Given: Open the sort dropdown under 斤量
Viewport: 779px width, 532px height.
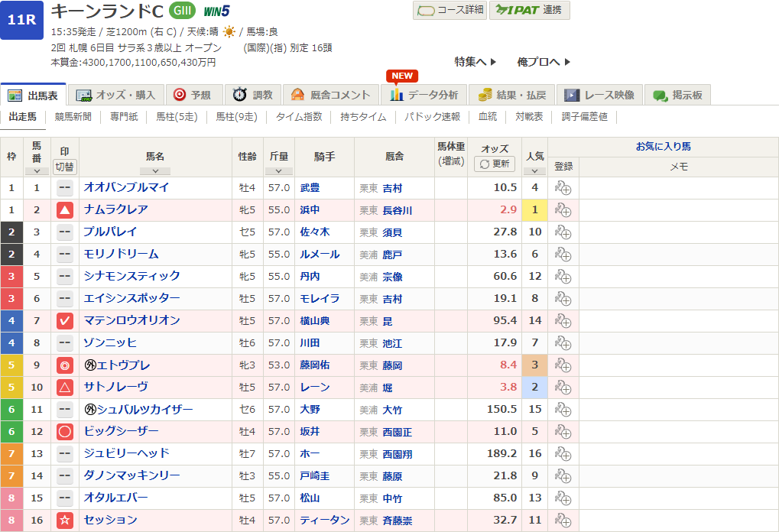Looking at the screenshot, I should (278, 171).
